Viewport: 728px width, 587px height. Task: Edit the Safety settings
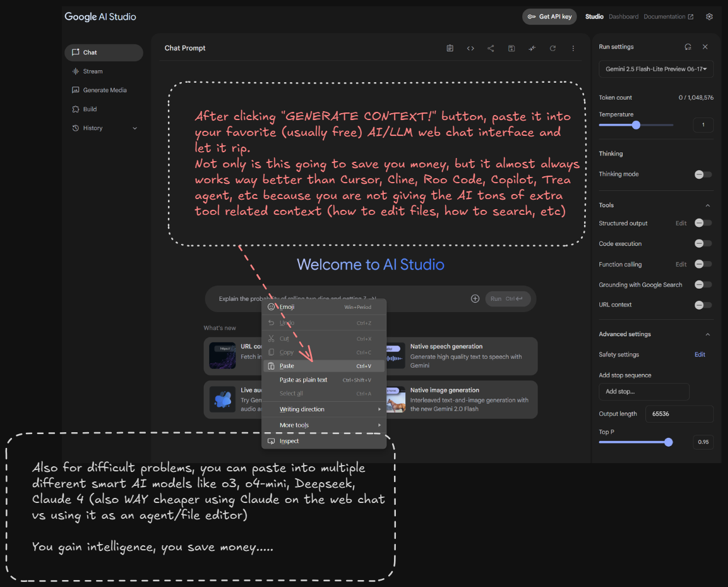tap(700, 354)
